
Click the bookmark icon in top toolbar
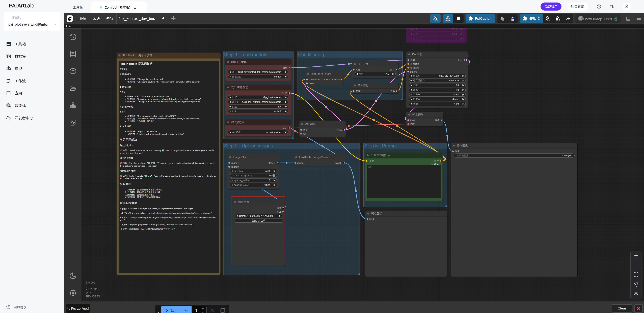tap(458, 18)
